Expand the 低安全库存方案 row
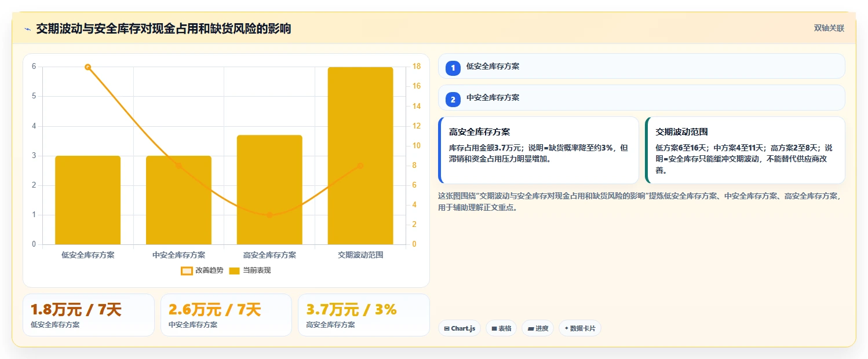868x359 pixels. tap(641, 66)
